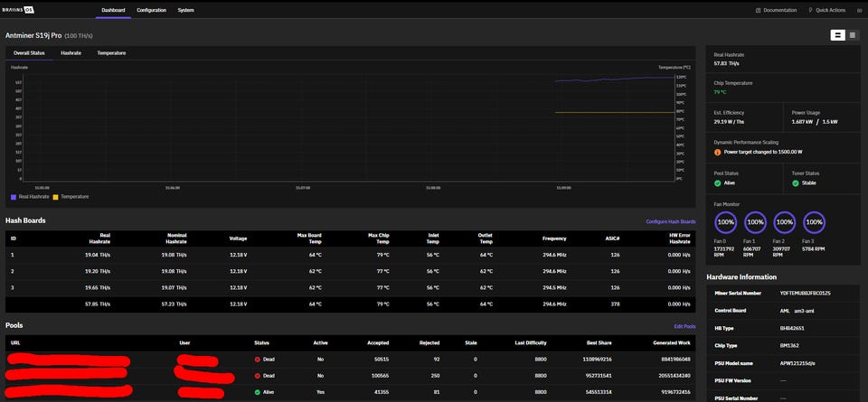This screenshot has height=402, width=868.
Task: Click the 19.04 TH/s real hashrate of board 1
Action: click(x=98, y=255)
